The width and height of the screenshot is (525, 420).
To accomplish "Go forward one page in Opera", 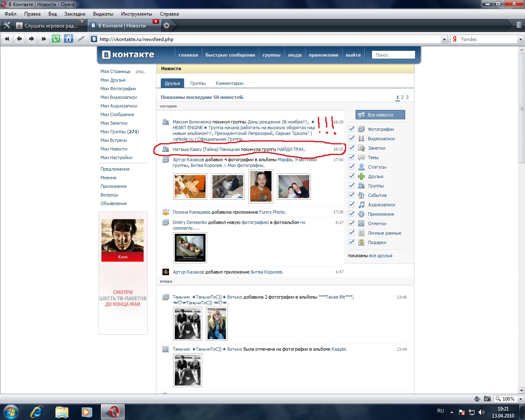I will coord(32,39).
